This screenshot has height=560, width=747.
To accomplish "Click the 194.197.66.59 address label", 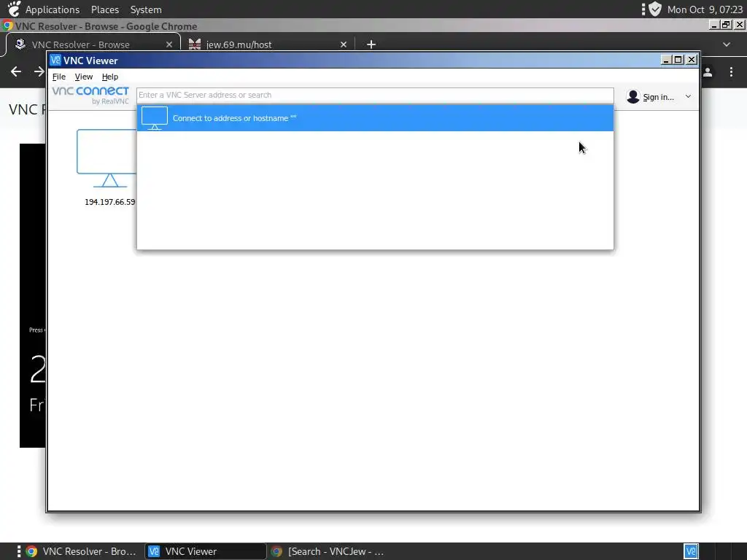I will tap(109, 202).
